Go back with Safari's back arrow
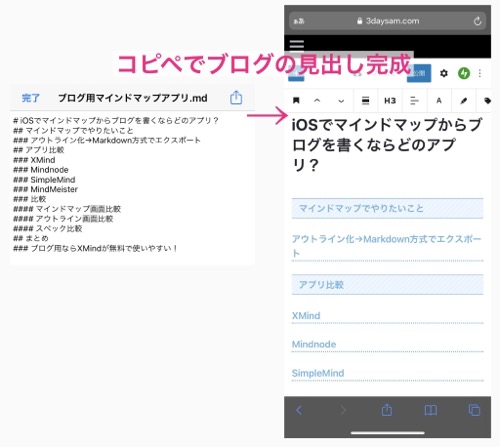 (299, 410)
